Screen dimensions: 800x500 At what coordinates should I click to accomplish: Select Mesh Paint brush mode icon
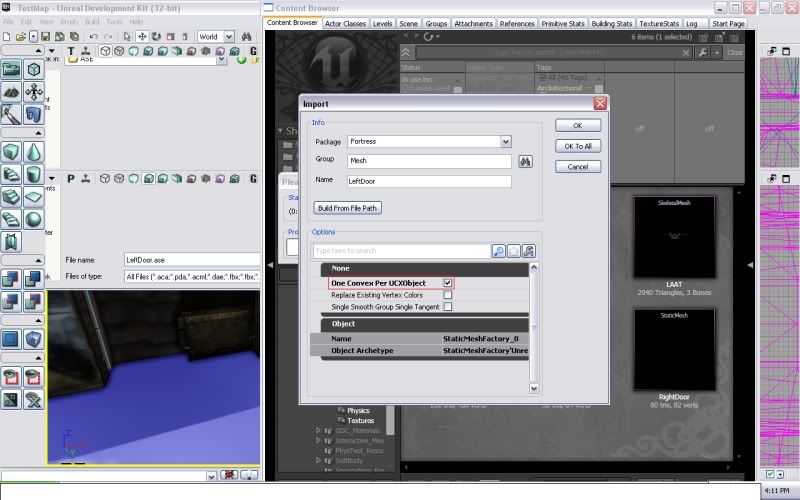[x=11, y=115]
